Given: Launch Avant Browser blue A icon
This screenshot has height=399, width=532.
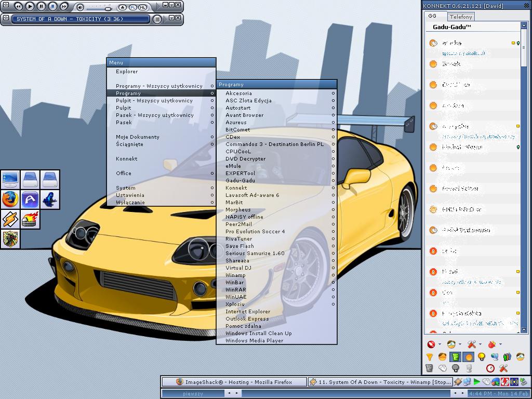Looking at the screenshot, I should coord(30,199).
